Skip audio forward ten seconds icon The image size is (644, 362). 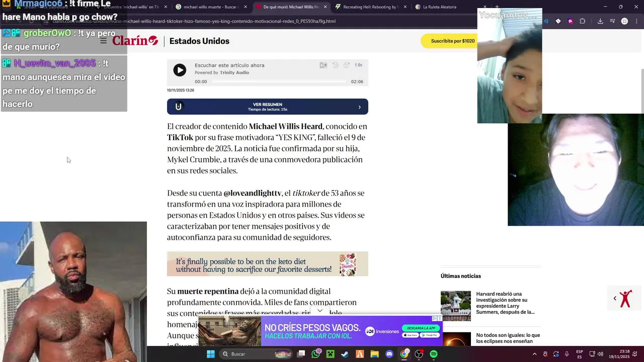coord(347,65)
